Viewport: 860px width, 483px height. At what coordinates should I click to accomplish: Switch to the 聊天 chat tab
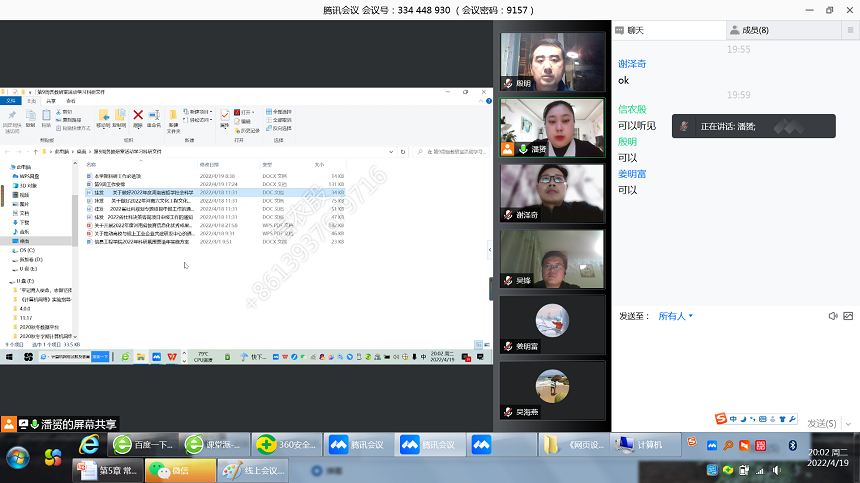[639, 30]
